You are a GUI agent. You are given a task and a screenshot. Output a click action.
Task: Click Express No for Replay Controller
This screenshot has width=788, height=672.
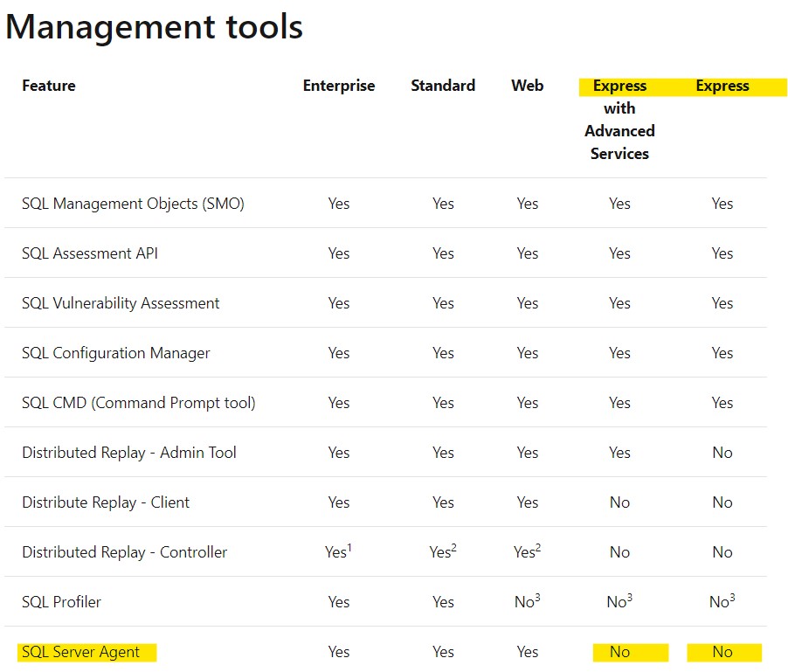(x=722, y=552)
